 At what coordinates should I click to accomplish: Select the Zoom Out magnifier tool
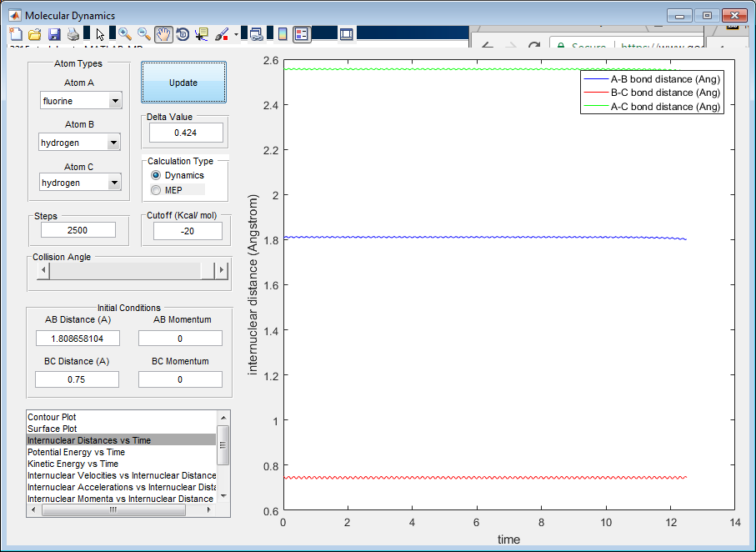[144, 34]
